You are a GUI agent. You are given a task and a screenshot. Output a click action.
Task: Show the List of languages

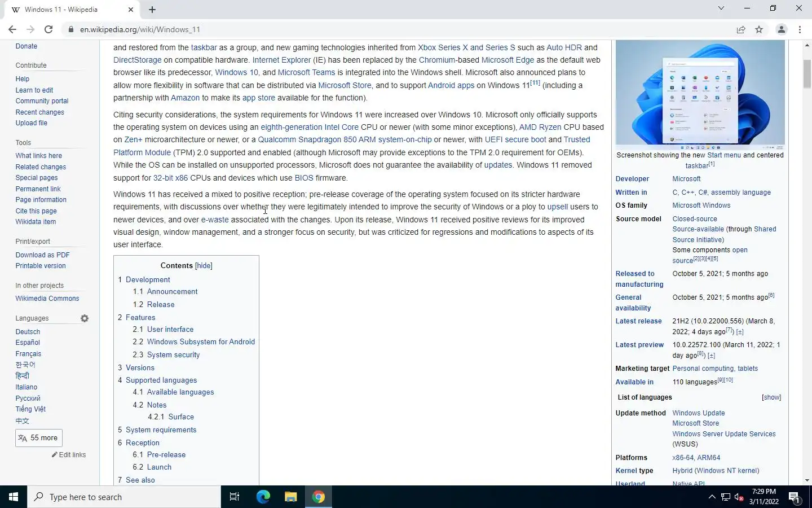(771, 397)
